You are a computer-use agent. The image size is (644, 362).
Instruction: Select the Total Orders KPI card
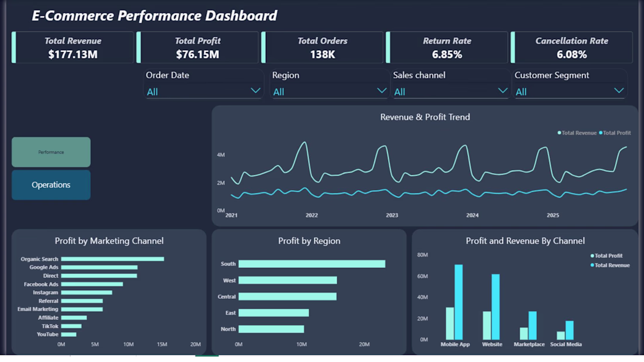tap(323, 47)
